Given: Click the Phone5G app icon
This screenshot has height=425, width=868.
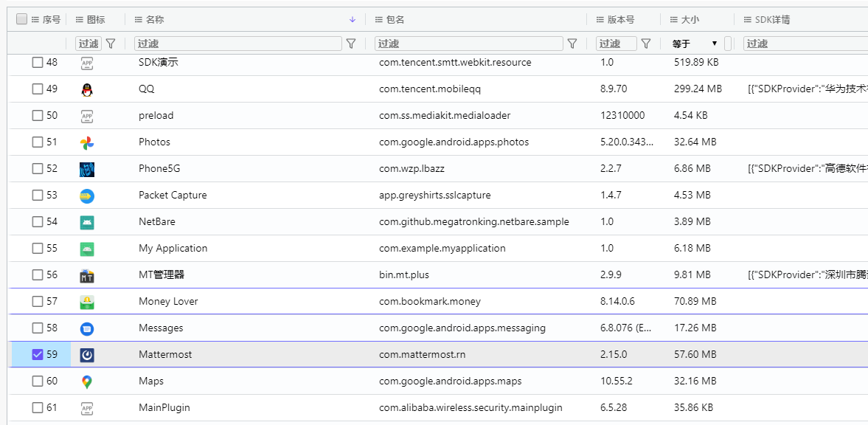Looking at the screenshot, I should pos(87,169).
